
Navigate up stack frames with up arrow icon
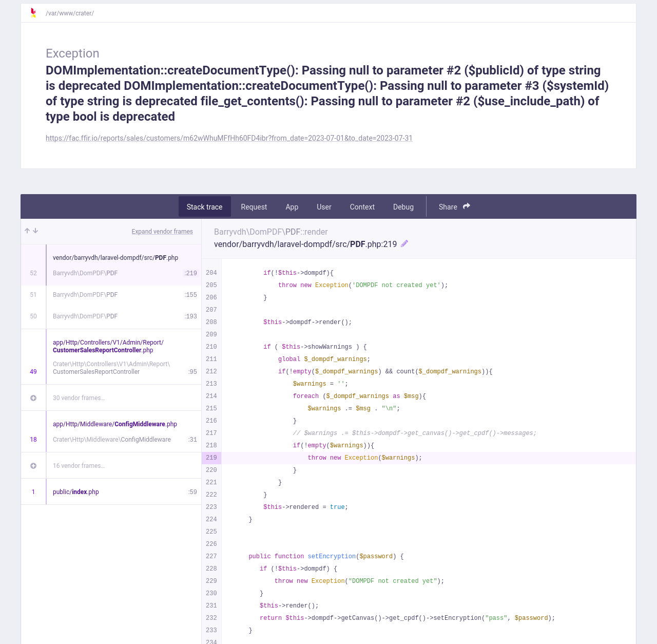click(x=27, y=231)
